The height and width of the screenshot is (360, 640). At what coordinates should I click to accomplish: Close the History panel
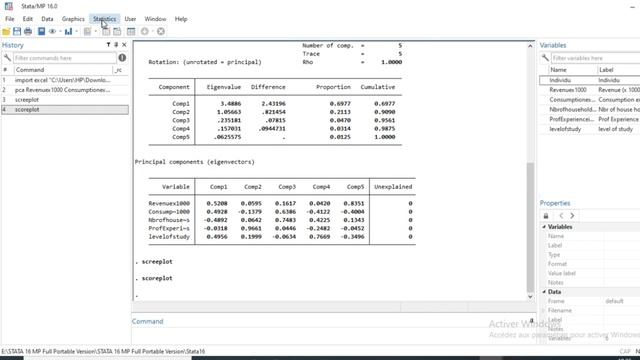tap(124, 45)
